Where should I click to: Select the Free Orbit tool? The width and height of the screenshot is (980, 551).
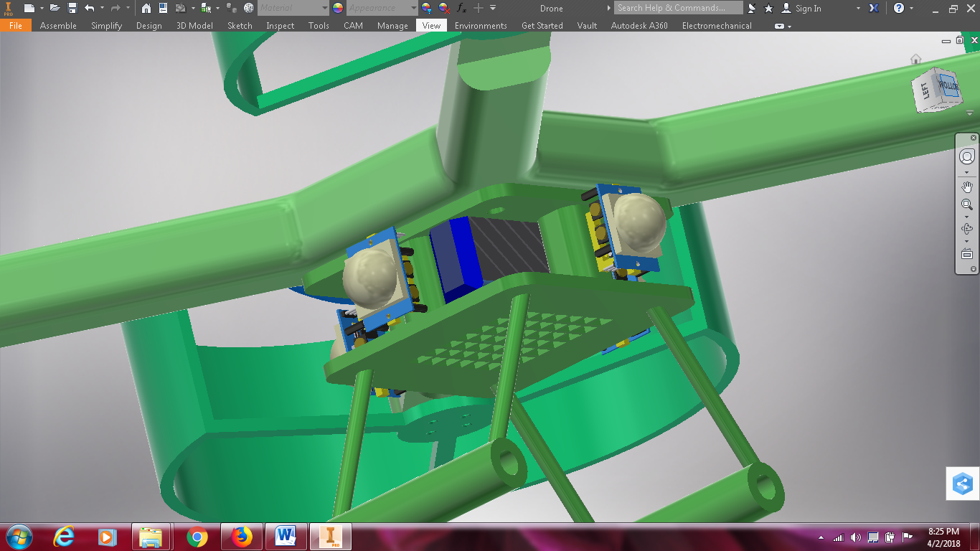(967, 229)
